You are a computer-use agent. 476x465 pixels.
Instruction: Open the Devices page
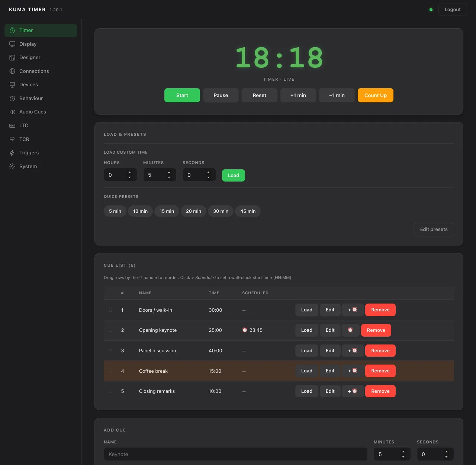(x=41, y=85)
